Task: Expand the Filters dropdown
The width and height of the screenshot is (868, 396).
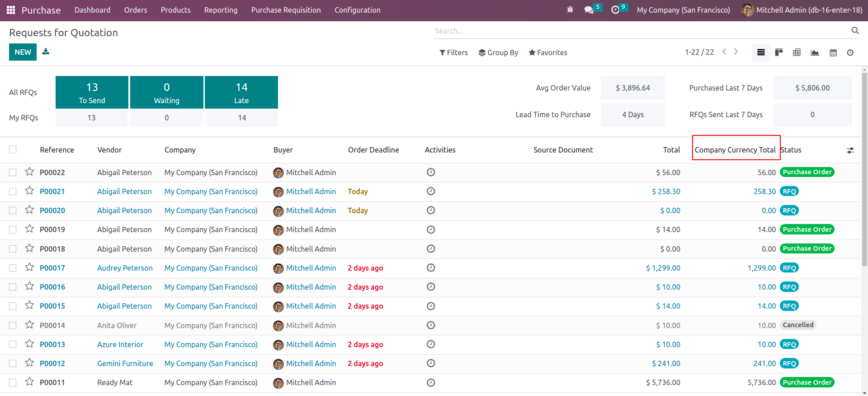Action: click(453, 52)
